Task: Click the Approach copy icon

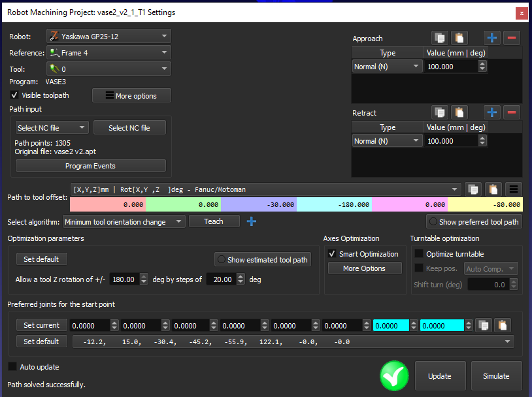Action: 440,39
